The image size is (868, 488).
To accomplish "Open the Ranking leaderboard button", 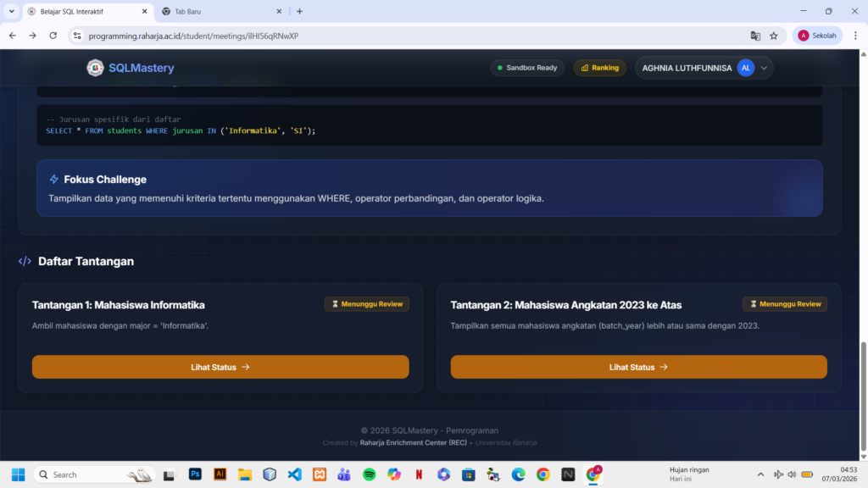I will point(599,68).
